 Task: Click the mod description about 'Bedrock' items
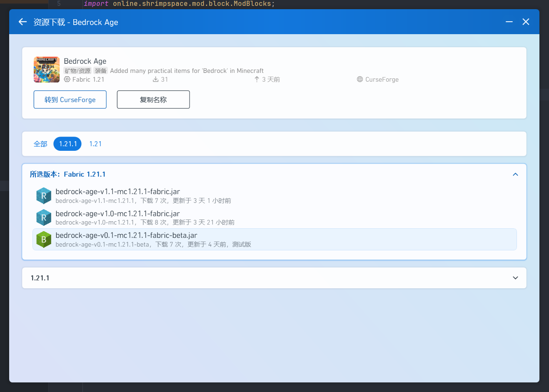[187, 71]
